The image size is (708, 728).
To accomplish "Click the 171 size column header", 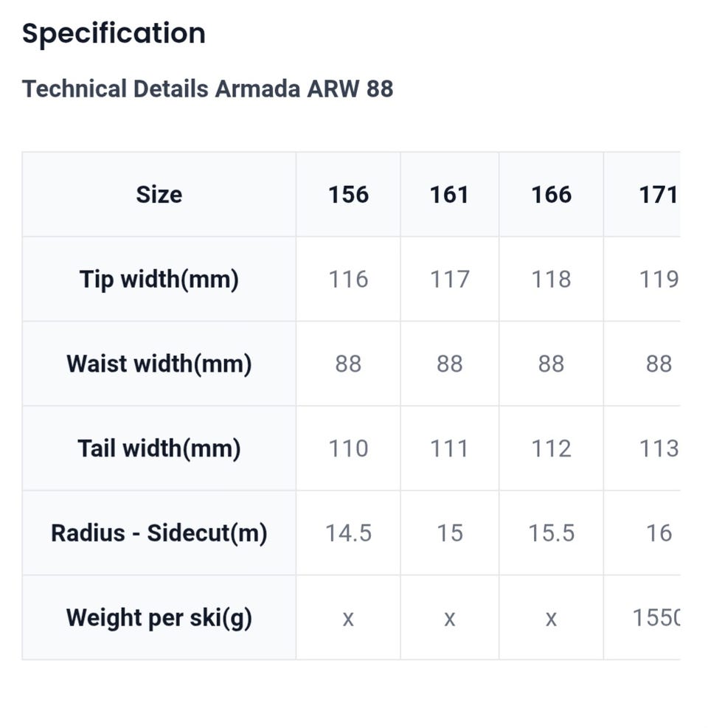I will pyautogui.click(x=657, y=195).
